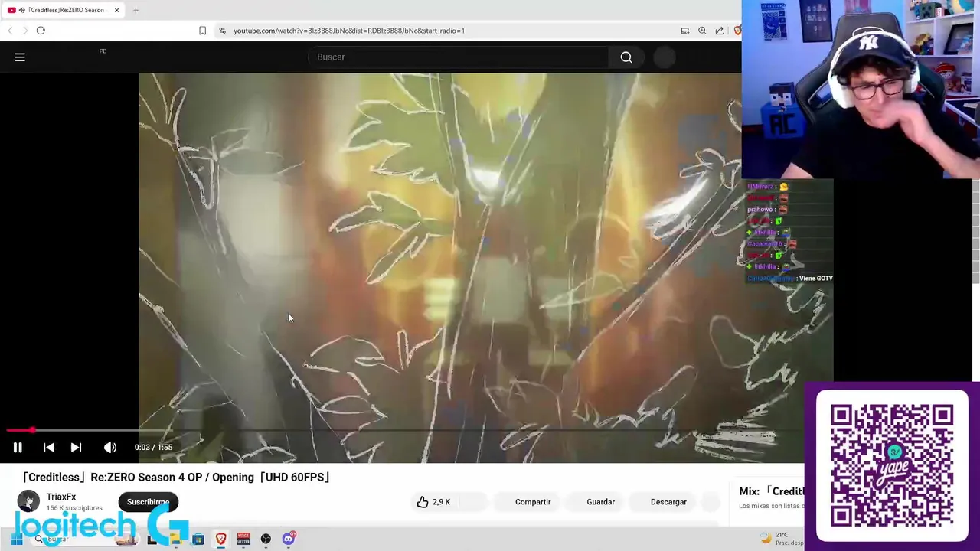The width and height of the screenshot is (980, 551).
Task: Open the TriaxFx channel avatar
Action: click(28, 501)
